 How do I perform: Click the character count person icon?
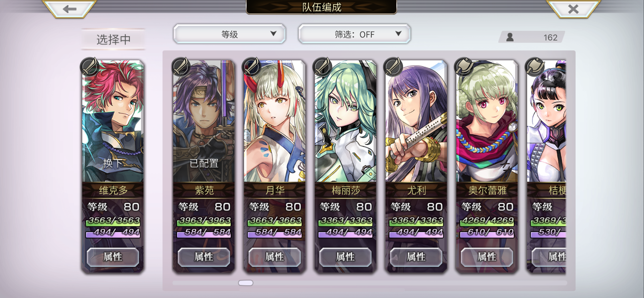510,37
